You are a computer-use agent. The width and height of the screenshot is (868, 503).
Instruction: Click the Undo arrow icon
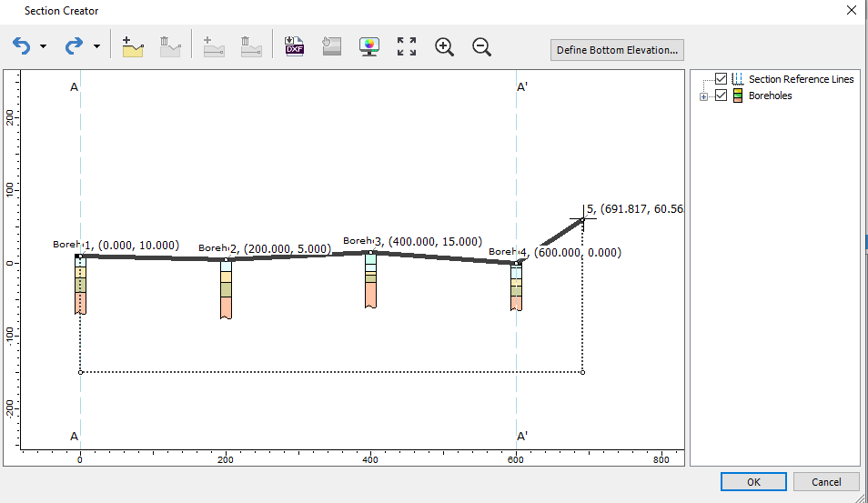point(22,45)
